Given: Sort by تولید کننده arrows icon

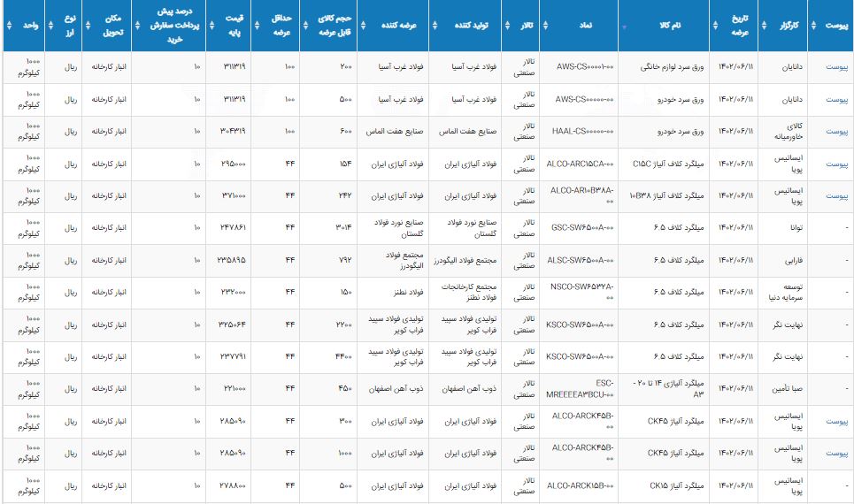Looking at the screenshot, I should [x=435, y=26].
